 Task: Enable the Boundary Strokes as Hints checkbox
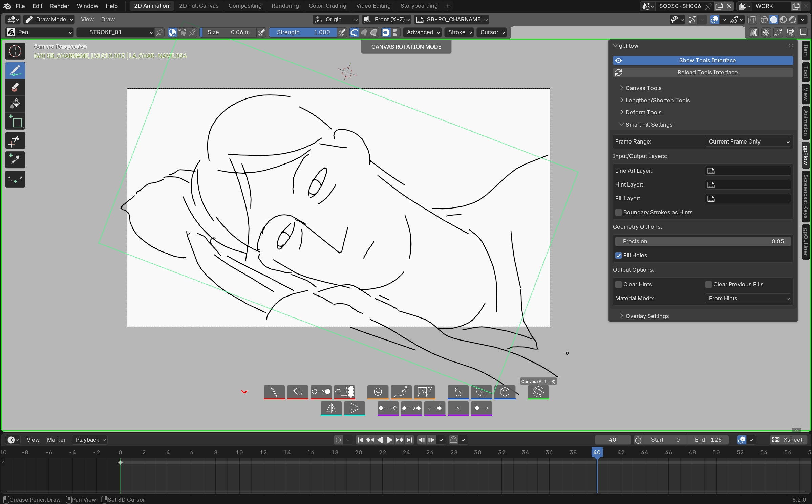(x=618, y=212)
